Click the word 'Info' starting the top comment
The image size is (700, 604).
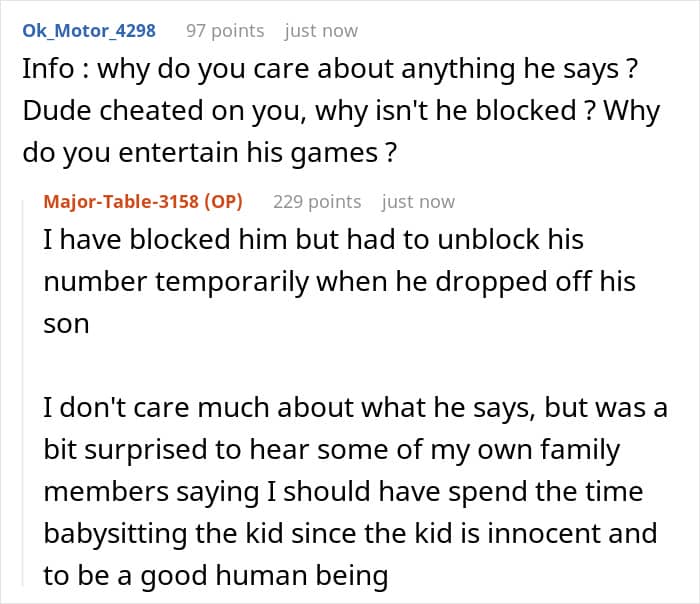click(46, 71)
